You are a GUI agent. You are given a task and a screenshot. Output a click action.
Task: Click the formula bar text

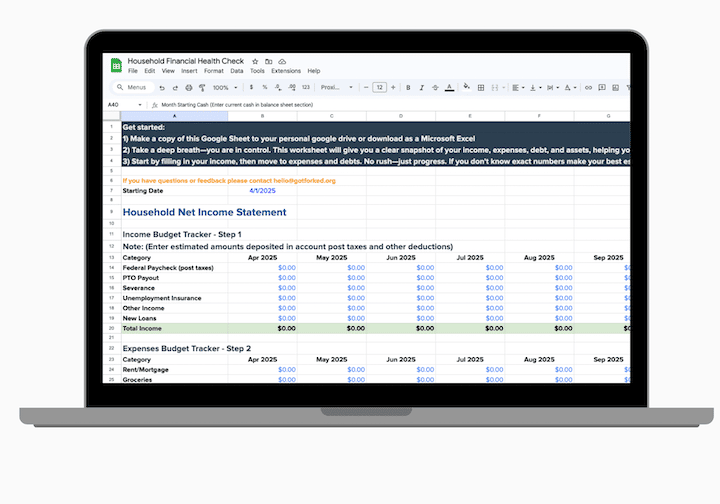237,105
